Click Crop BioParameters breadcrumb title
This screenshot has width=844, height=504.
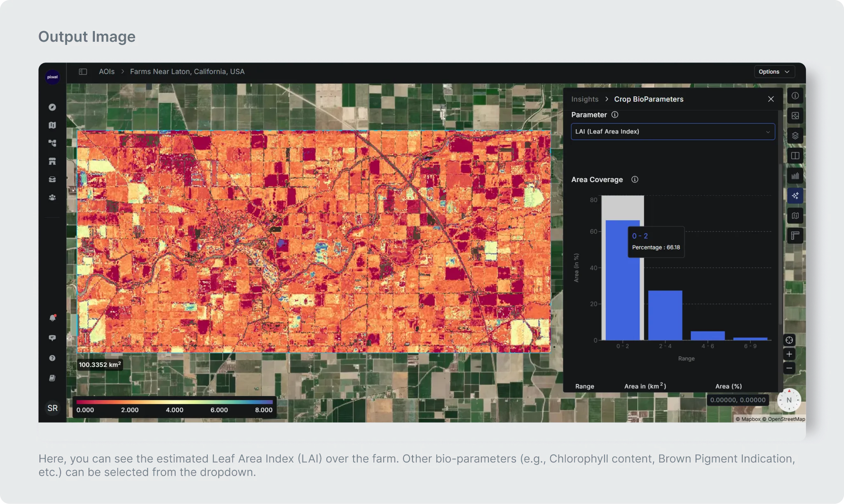point(649,99)
